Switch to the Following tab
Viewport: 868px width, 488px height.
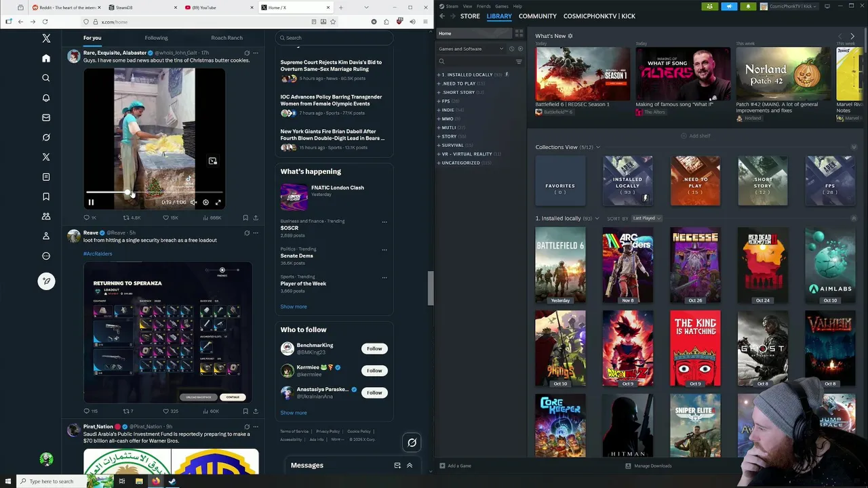point(156,38)
